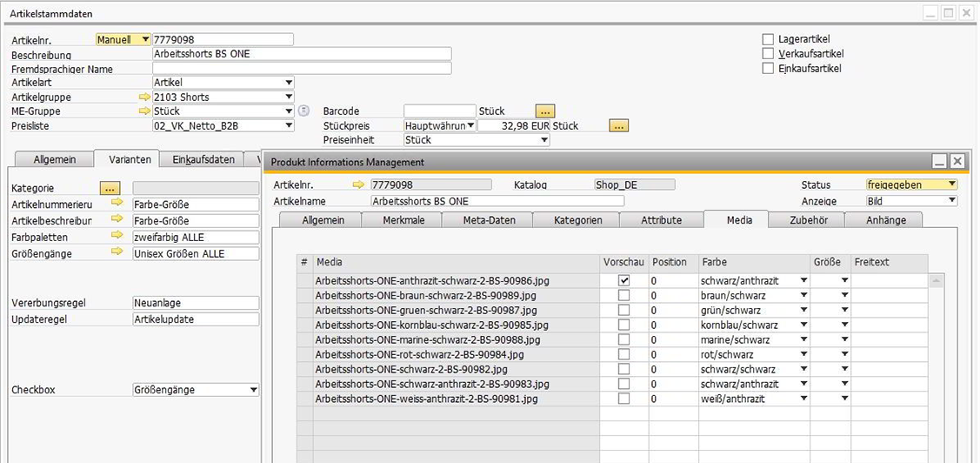Follow the Artikelbeschreibung link arrow
The image size is (980, 463).
(117, 219)
